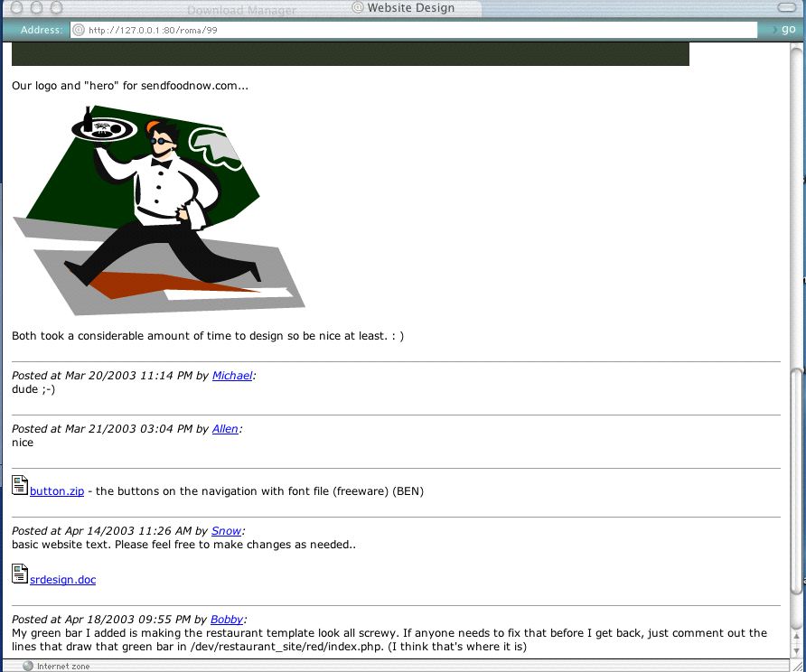Screen dimensions: 806x672
Task: Open the srdesign.doc attachment link
Action: (x=62, y=580)
